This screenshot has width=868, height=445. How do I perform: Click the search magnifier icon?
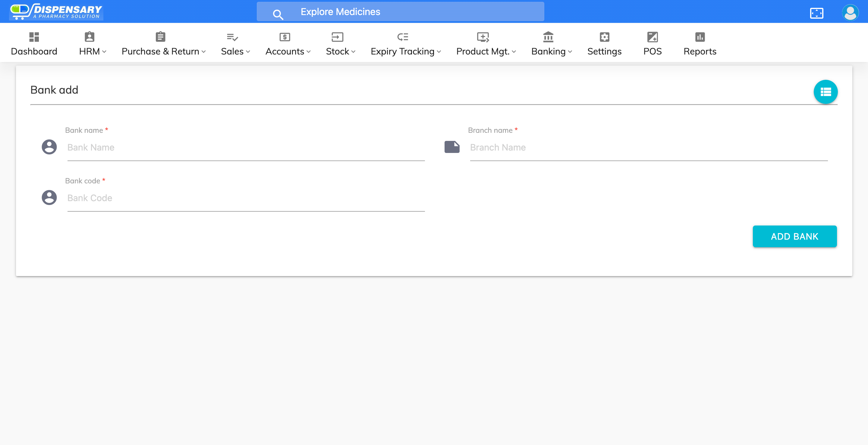pos(278,14)
